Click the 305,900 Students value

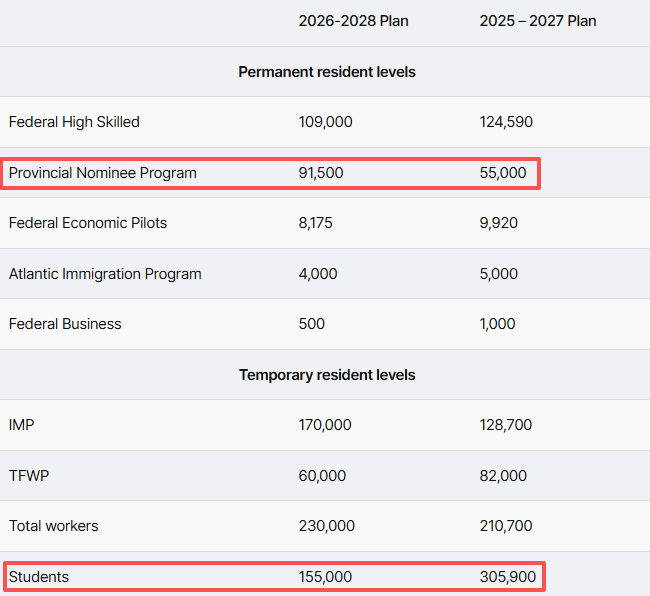pyautogui.click(x=507, y=577)
